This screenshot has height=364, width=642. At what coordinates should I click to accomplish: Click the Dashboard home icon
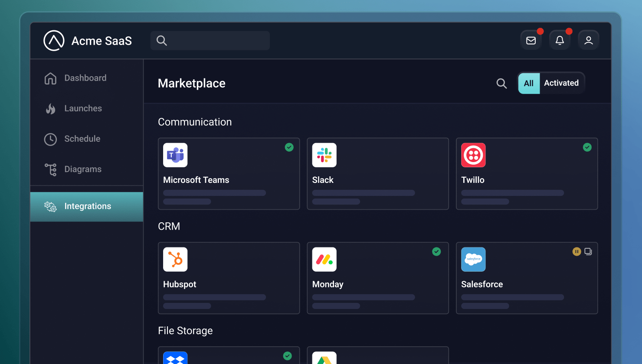[50, 78]
